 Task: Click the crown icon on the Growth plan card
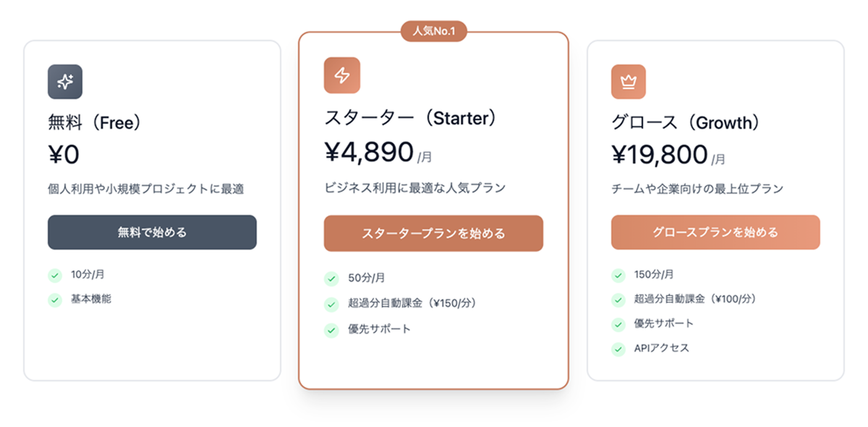[x=629, y=82]
